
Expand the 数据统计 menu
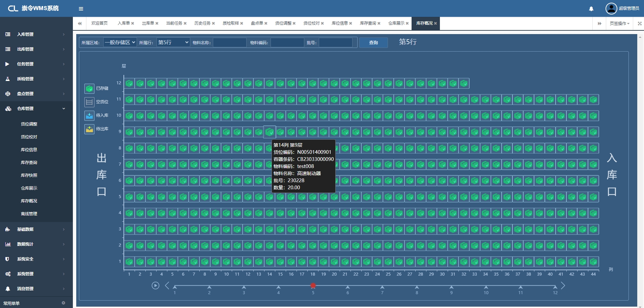[x=36, y=244]
